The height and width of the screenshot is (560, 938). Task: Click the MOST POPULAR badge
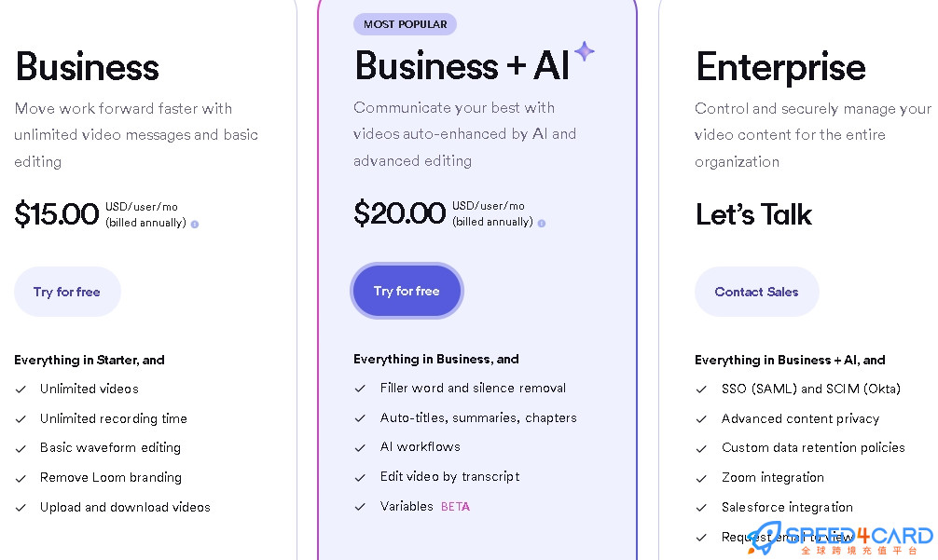[405, 24]
